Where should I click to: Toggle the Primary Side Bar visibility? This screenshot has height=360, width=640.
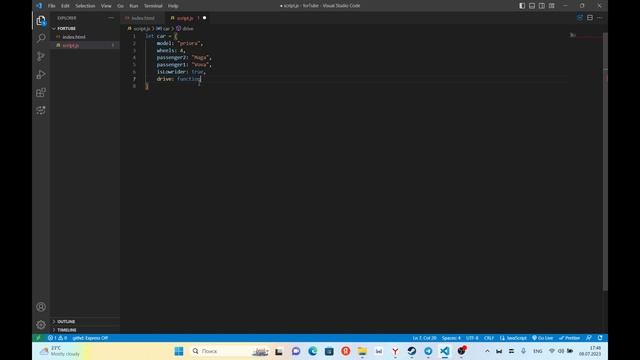522,6
